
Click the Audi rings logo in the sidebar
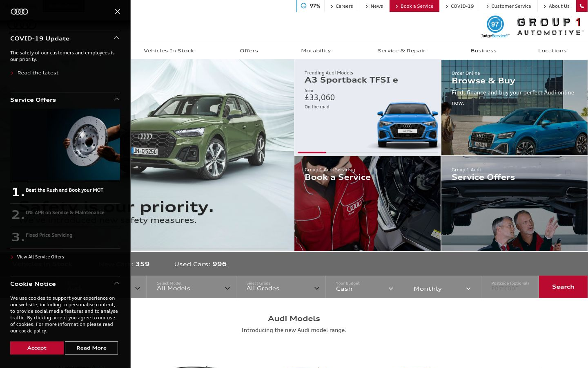pyautogui.click(x=19, y=11)
